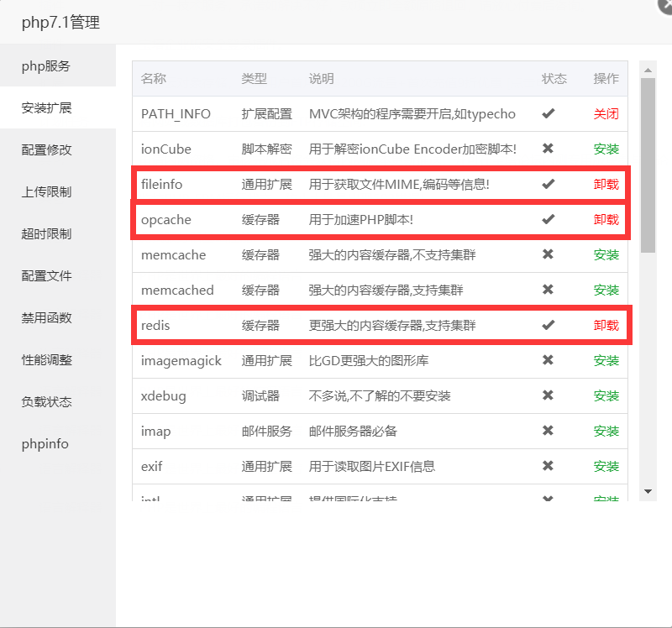Click 关闭 to disable PATH_INFO
672x628 pixels.
point(606,113)
